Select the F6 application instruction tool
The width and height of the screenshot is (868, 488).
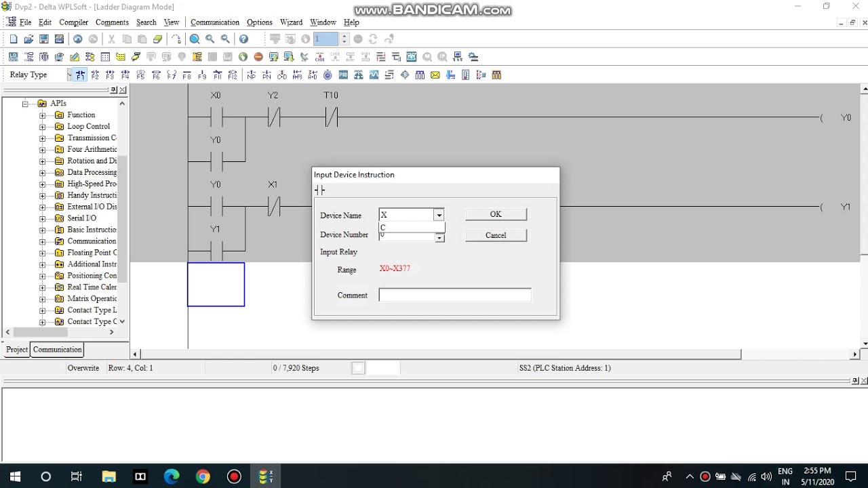(156, 75)
